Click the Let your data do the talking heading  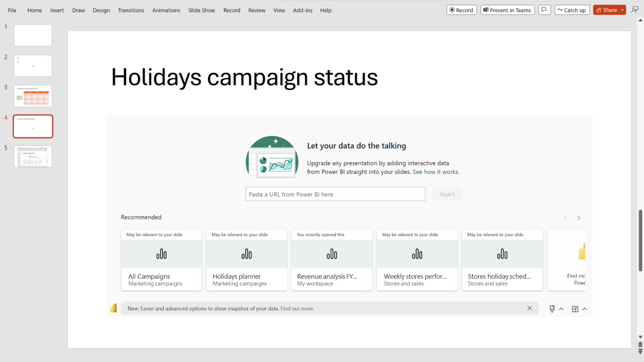point(356,146)
